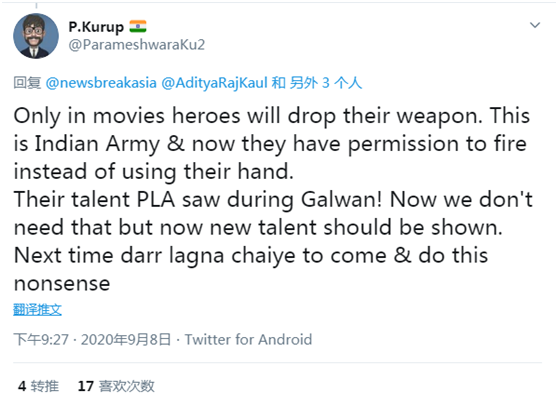
Task: Open the 下午9:27 · 2020年9月8日 timestamp
Action: [x=92, y=340]
